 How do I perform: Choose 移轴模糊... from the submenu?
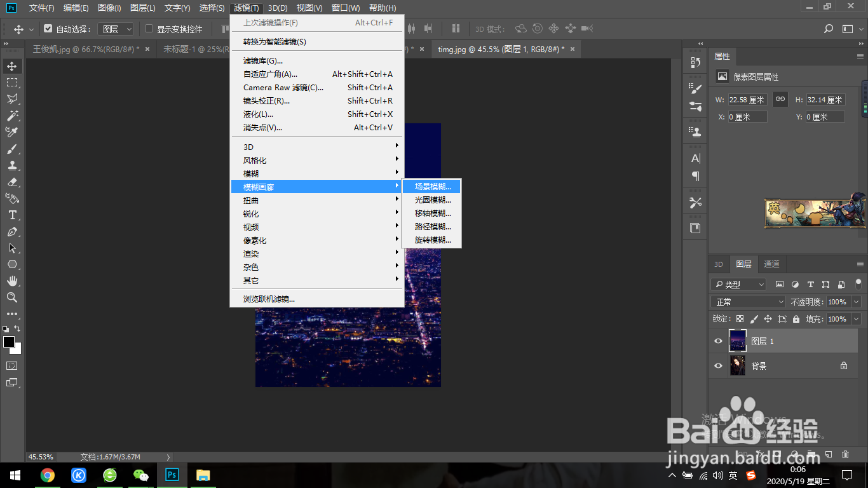click(432, 213)
